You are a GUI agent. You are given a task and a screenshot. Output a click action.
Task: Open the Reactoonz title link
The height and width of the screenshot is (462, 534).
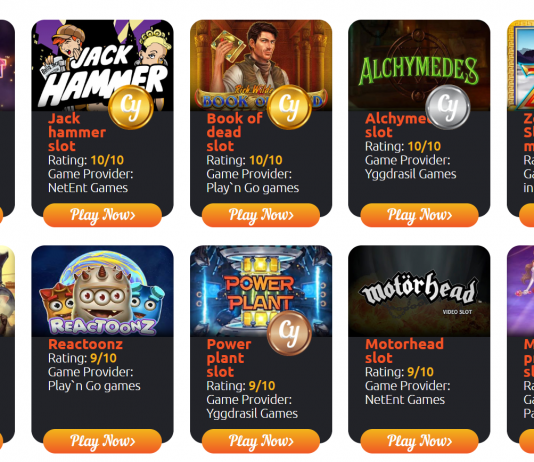click(85, 344)
